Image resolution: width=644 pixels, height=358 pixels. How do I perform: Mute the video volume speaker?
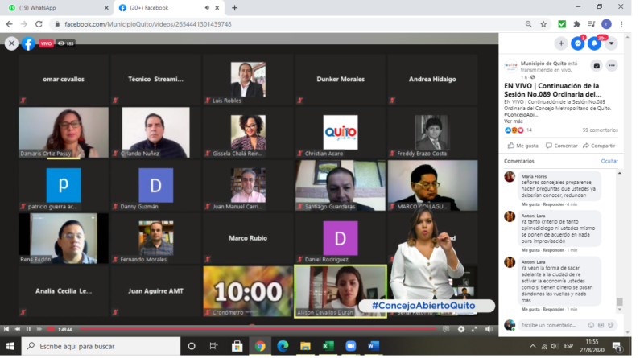(x=489, y=329)
